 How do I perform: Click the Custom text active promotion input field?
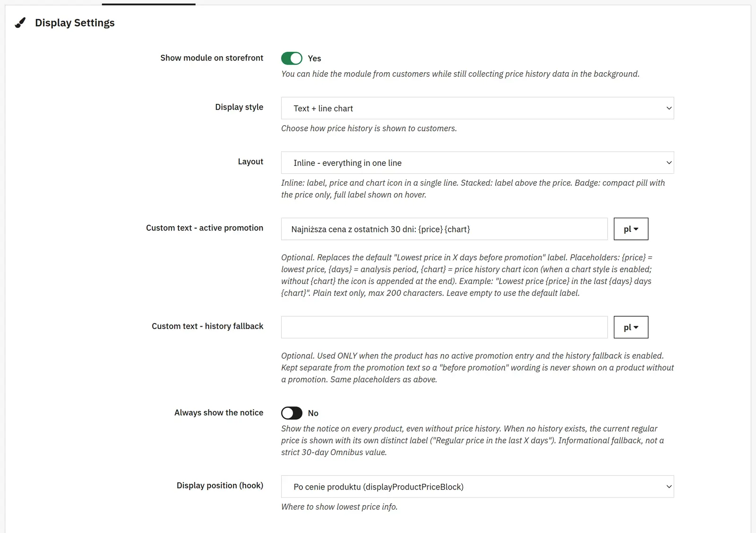(444, 229)
